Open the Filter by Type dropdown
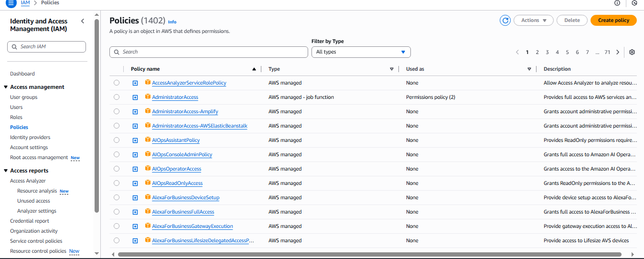 (x=361, y=52)
